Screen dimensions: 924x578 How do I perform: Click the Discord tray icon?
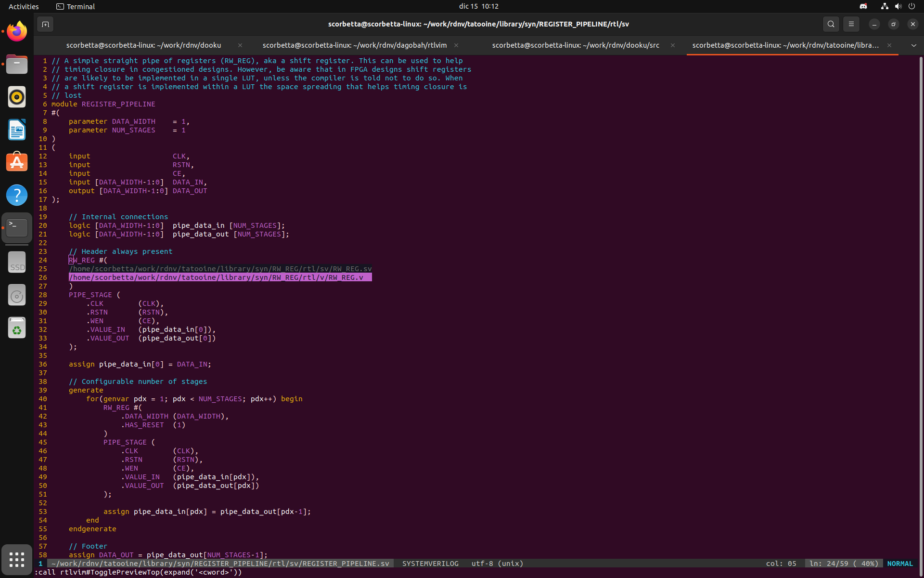863,6
